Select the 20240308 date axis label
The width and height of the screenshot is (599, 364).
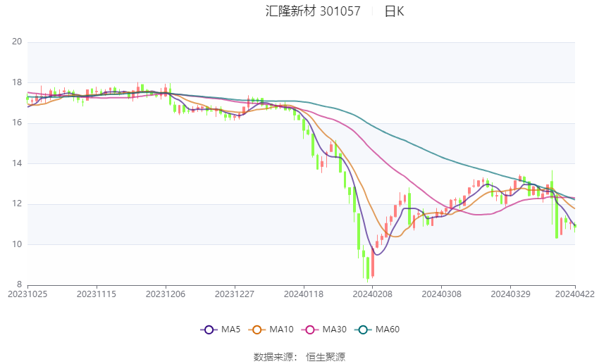442,294
